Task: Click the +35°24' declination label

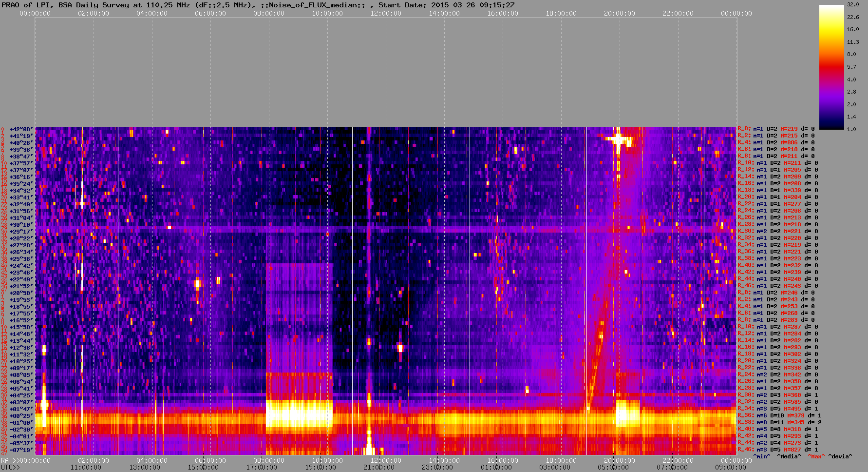Action: [21, 184]
